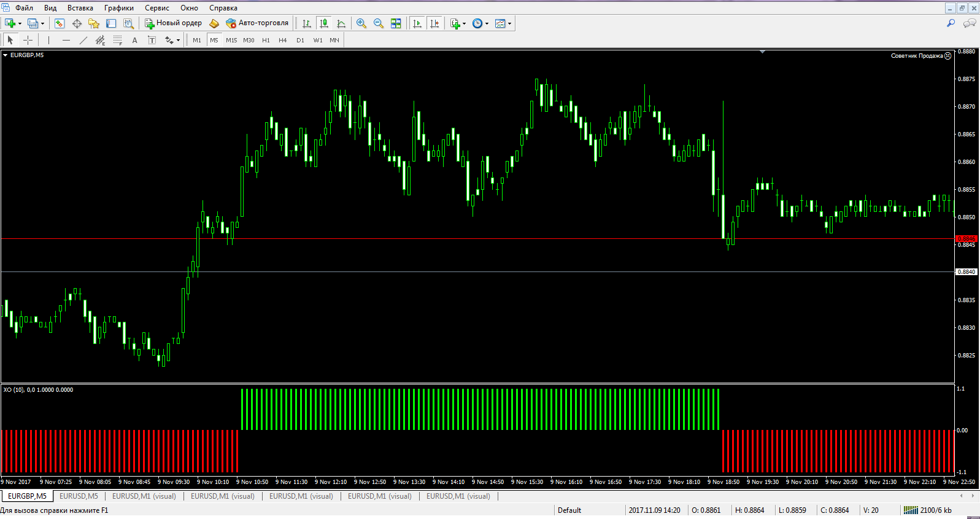
Task: Click the connection status 2100/6 kb
Action: point(928,510)
